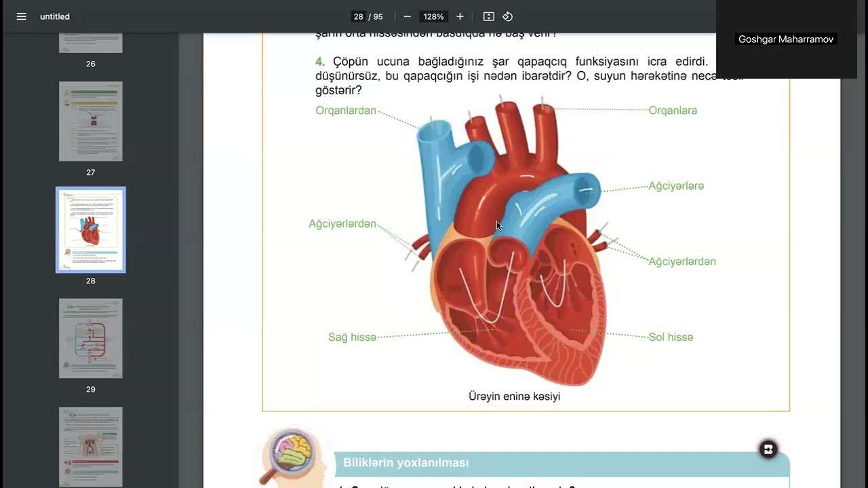The width and height of the screenshot is (868, 488).
Task: Toggle the sidebar hamburger menu
Action: pyautogui.click(x=21, y=16)
